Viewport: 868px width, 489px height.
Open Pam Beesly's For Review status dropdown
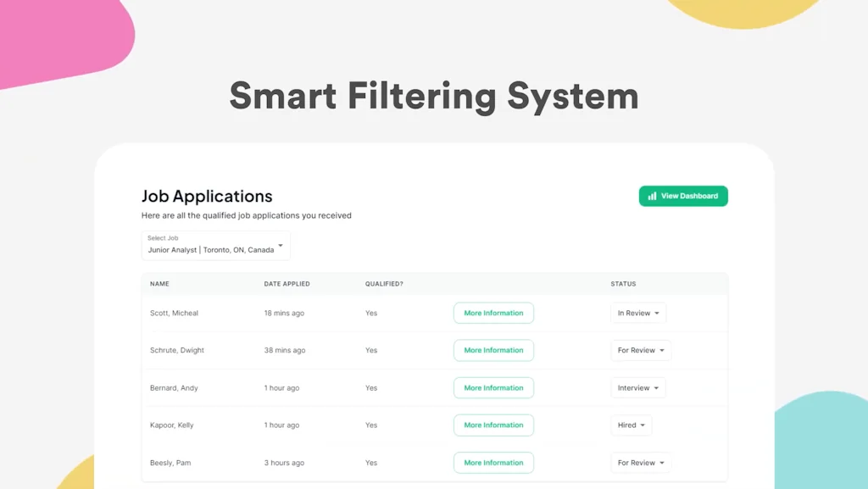point(641,463)
